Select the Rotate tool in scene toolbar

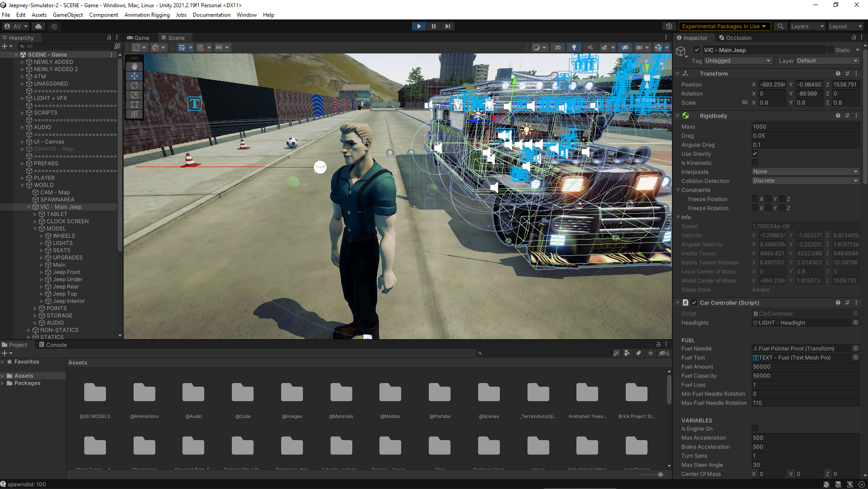tap(134, 86)
